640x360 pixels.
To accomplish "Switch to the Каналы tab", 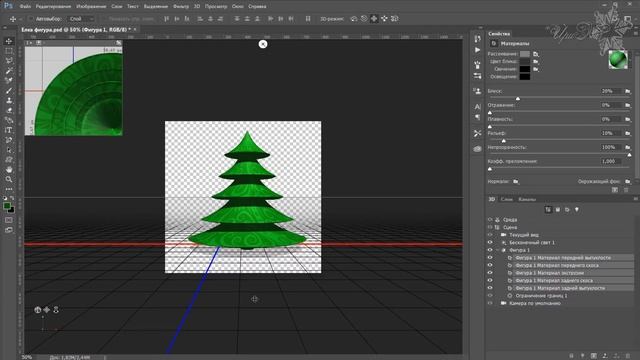I will coord(527,199).
